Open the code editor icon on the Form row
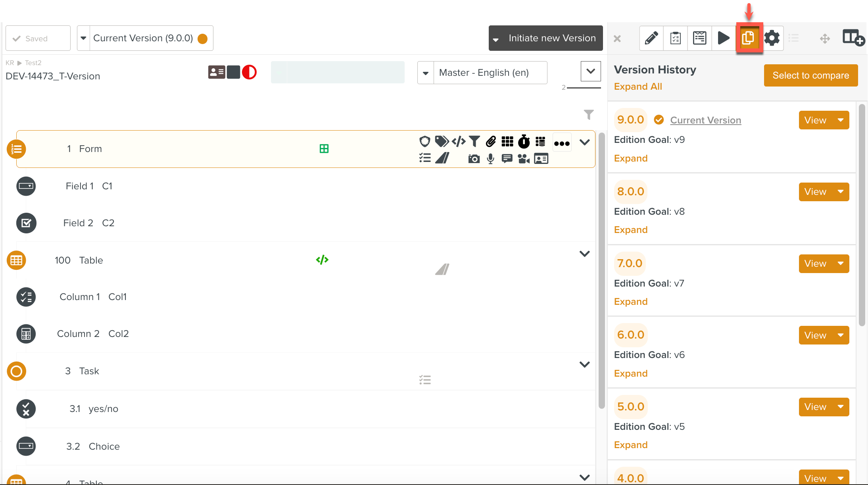Image resolution: width=868 pixels, height=485 pixels. [x=459, y=142]
